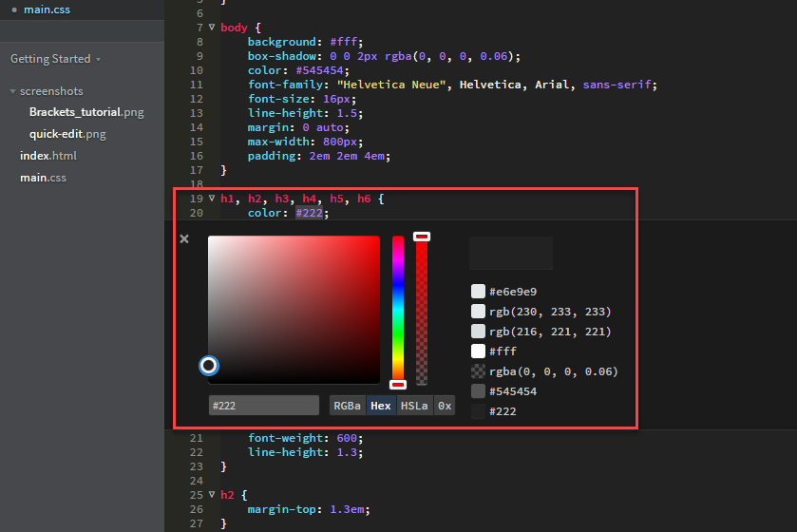Click line number 21 in gutter
The height and width of the screenshot is (532, 797).
(x=197, y=438)
